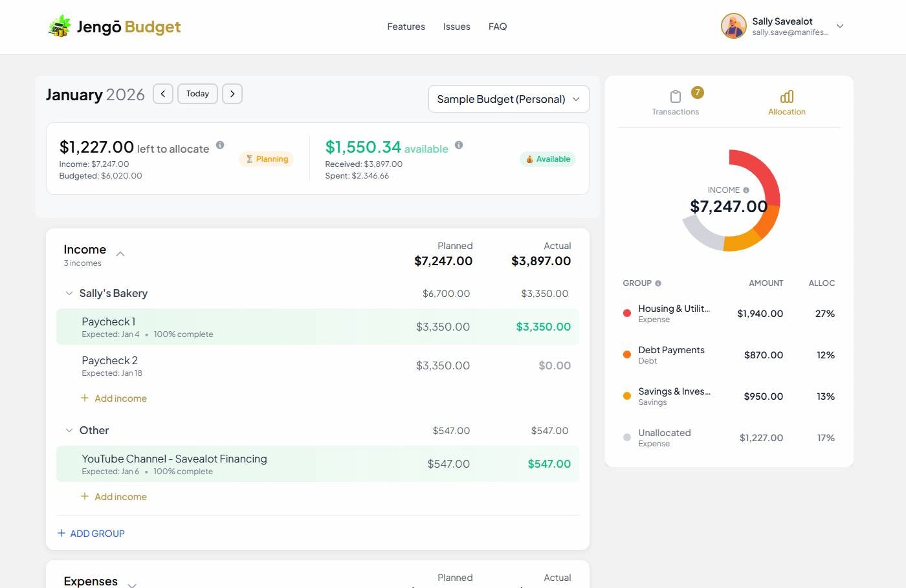Collapse the Sally's Bakery income group

point(69,293)
